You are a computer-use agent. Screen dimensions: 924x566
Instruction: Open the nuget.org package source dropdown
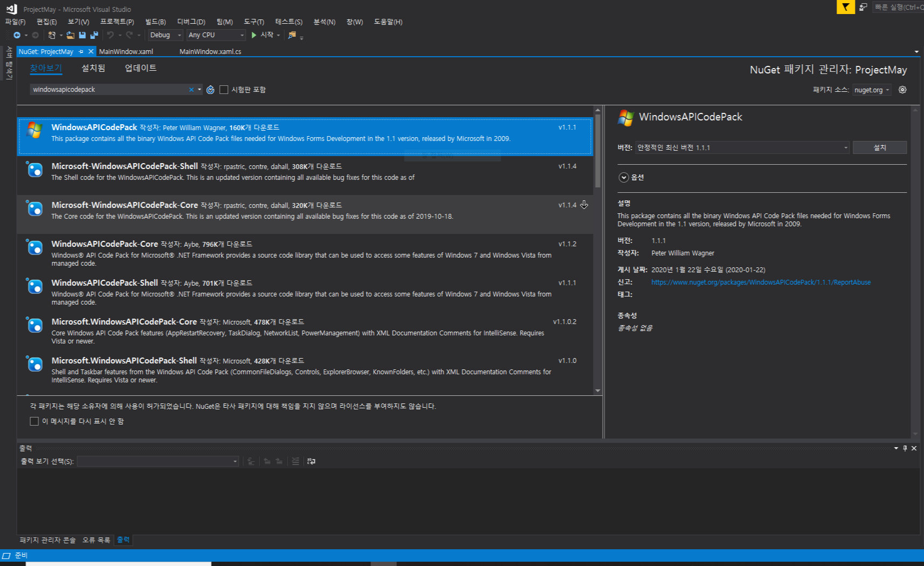coord(872,90)
